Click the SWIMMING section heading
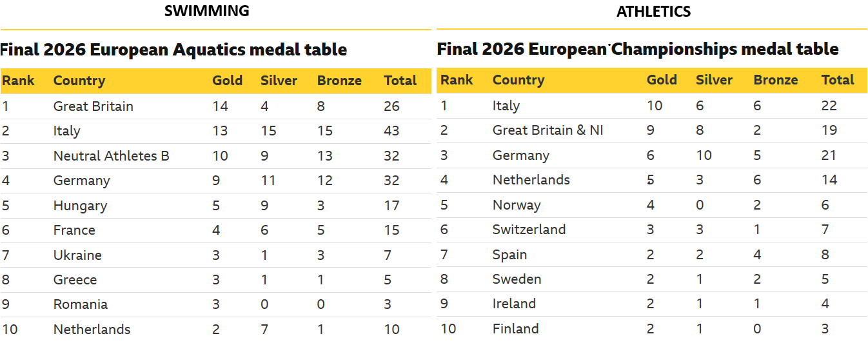This screenshot has width=868, height=345. [x=207, y=11]
